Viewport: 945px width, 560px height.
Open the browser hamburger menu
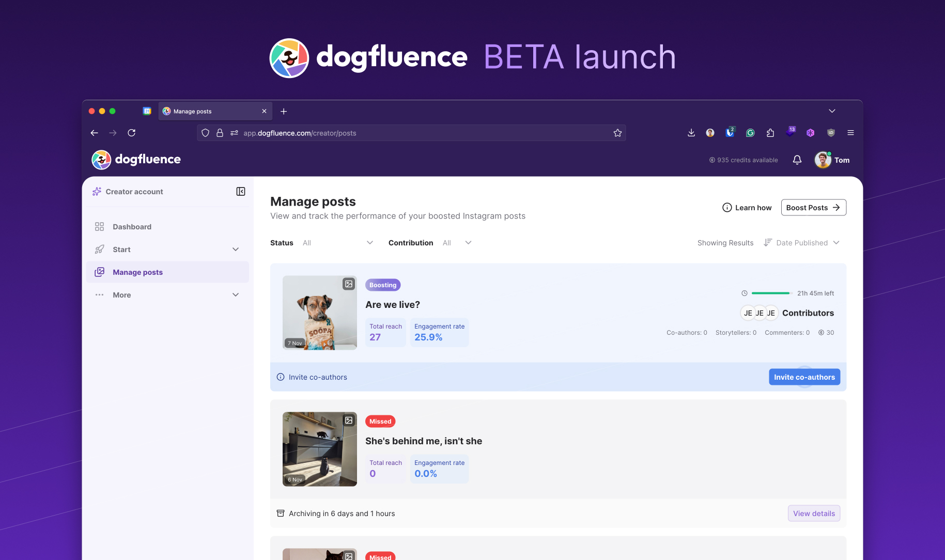point(850,133)
